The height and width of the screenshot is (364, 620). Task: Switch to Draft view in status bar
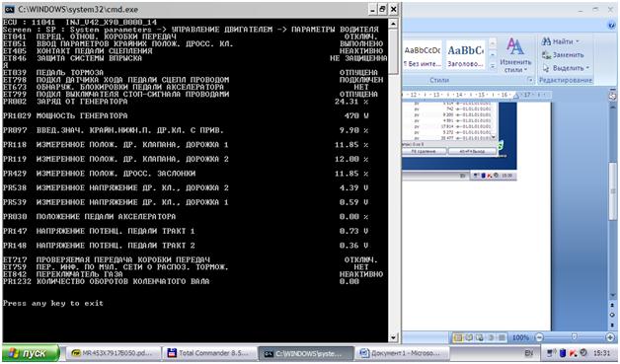click(502, 337)
